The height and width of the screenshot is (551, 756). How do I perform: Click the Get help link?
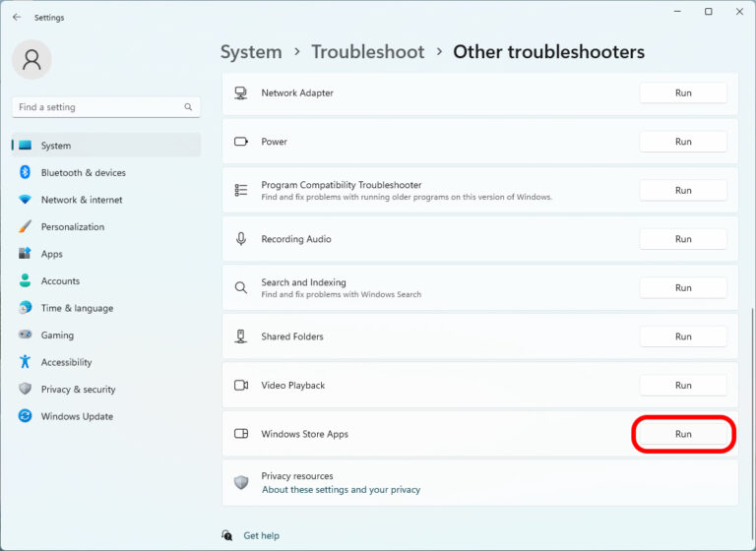point(261,535)
